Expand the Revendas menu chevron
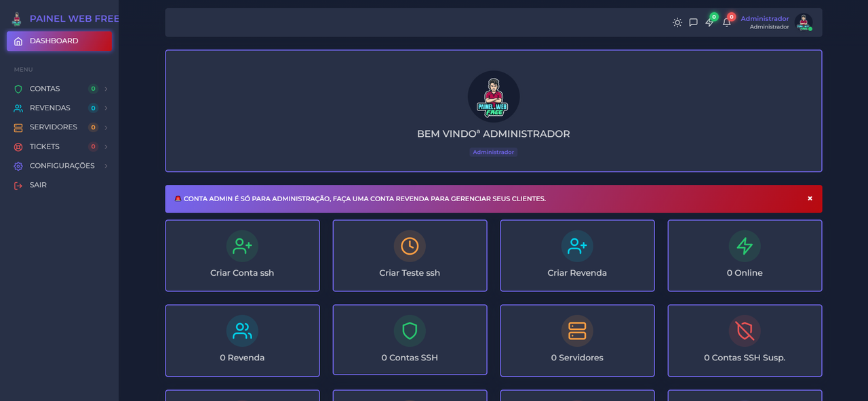Image resolution: width=868 pixels, height=401 pixels. [x=106, y=108]
